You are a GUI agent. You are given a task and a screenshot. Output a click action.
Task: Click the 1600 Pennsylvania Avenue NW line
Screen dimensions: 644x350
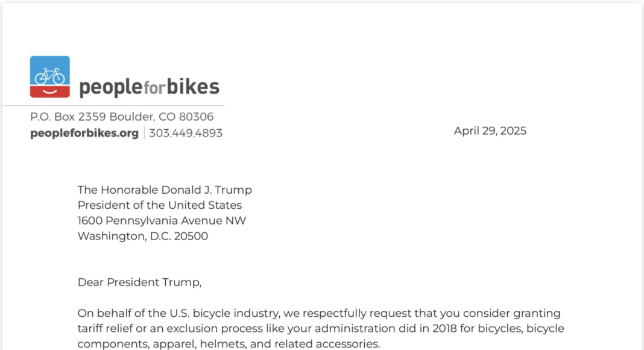[x=162, y=221]
